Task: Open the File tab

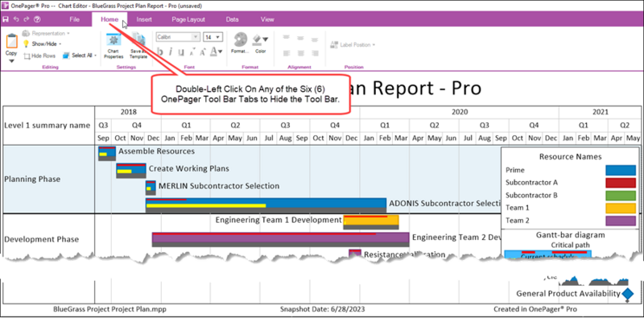Action: pyautogui.click(x=74, y=19)
